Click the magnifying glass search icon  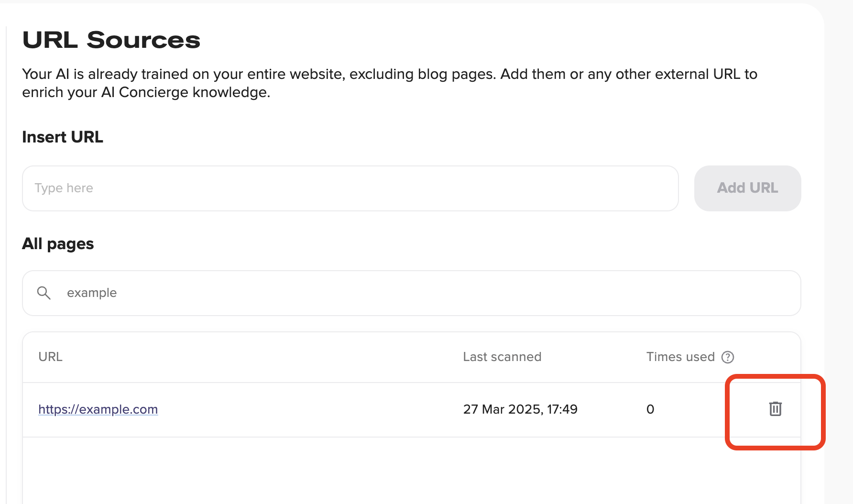click(x=44, y=293)
